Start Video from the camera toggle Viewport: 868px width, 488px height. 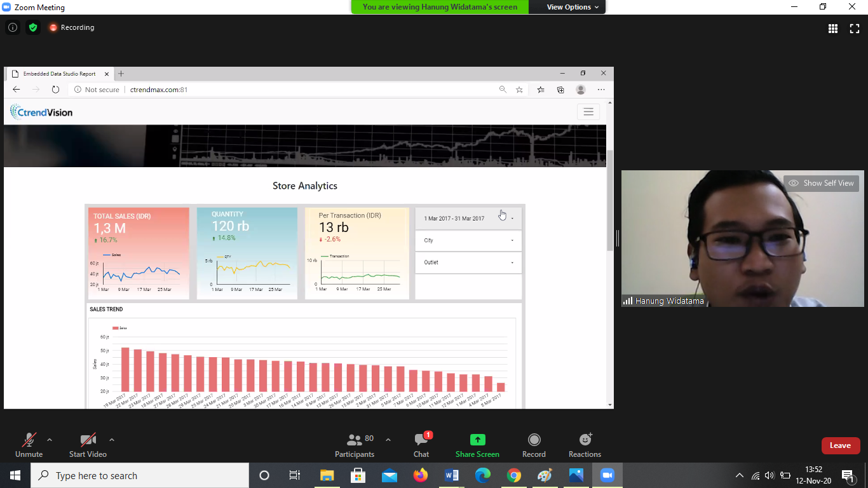pyautogui.click(x=88, y=445)
